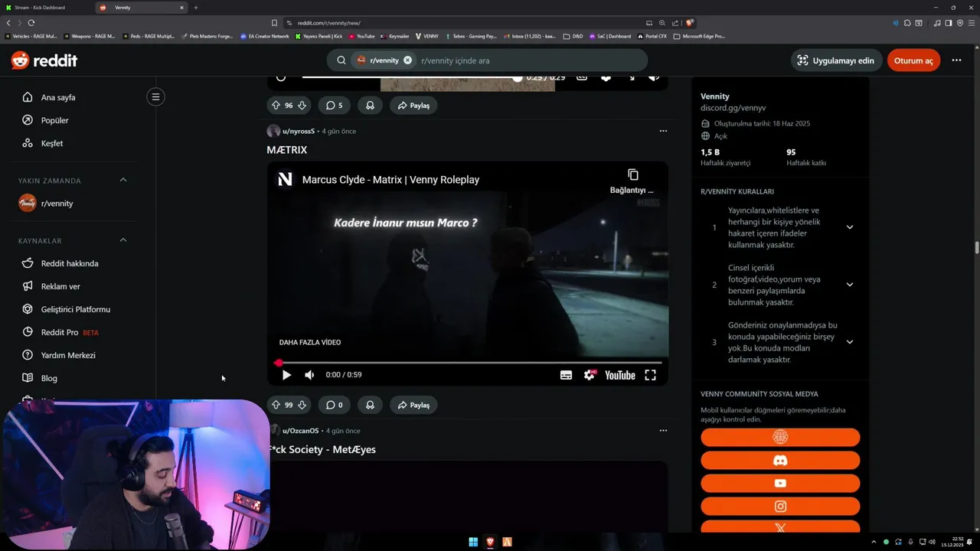Upvote the MÆTRIX post with 99 points

tap(276, 405)
